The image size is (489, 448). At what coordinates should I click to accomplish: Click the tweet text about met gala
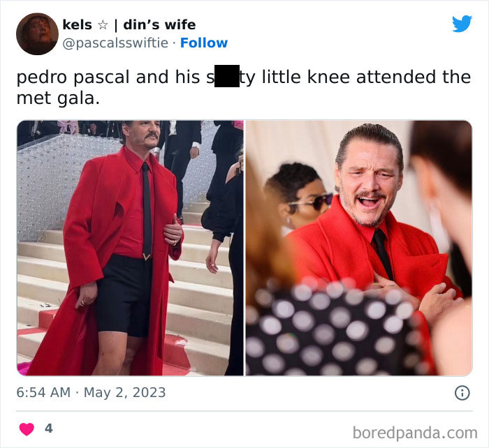pos(244,87)
